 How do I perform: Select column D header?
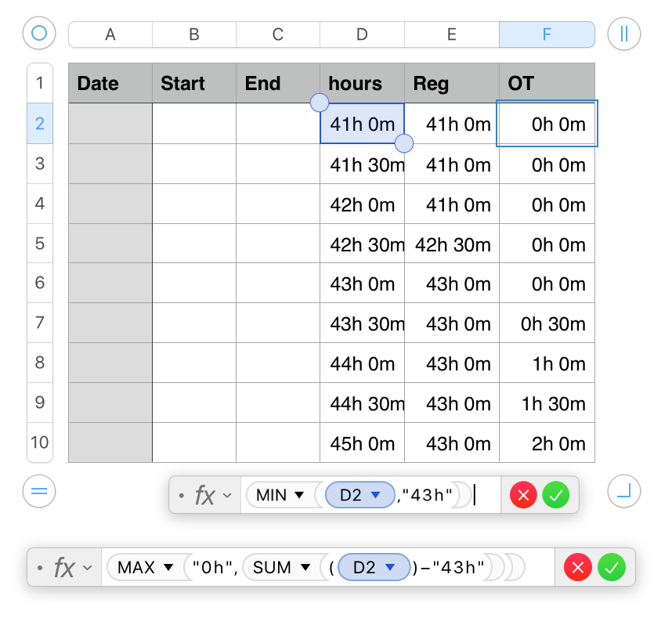362,34
